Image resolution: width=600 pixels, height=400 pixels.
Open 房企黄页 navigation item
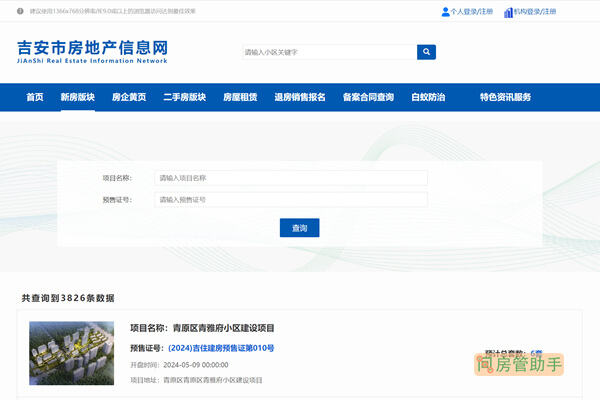(129, 97)
